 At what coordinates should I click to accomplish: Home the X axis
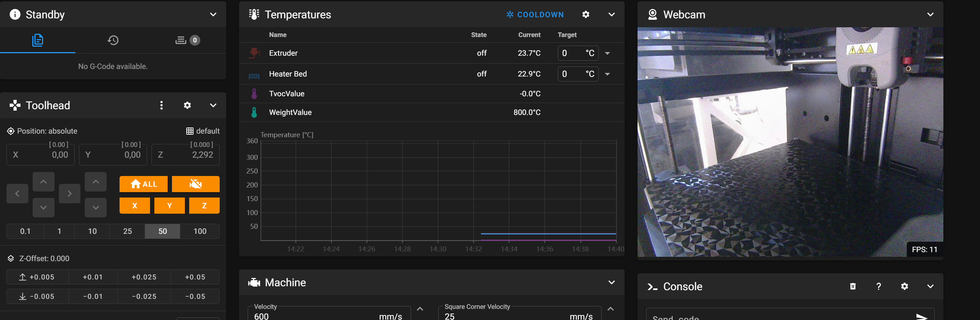point(135,206)
